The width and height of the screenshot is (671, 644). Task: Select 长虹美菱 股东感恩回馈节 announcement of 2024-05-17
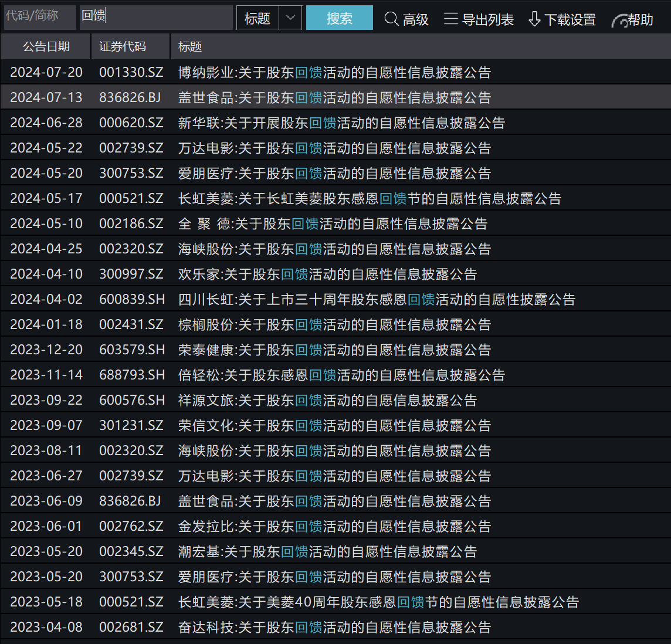click(x=370, y=199)
